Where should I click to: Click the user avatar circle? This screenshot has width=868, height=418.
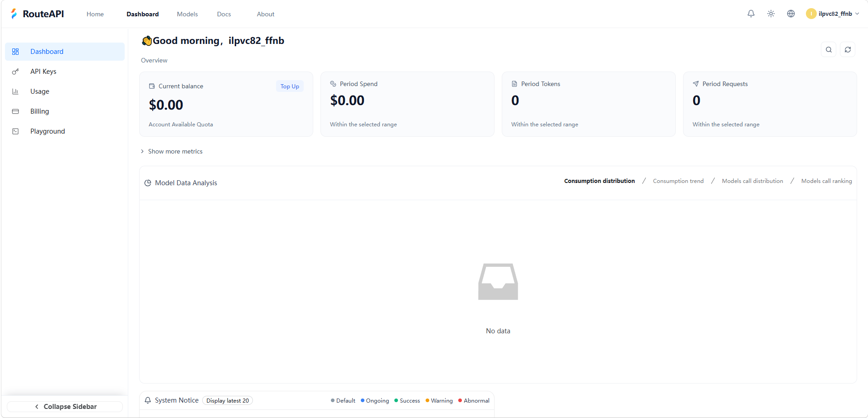(x=811, y=14)
